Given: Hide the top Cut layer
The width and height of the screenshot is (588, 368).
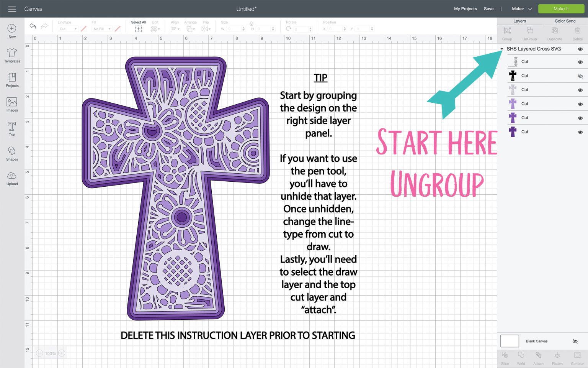Looking at the screenshot, I should pyautogui.click(x=580, y=61).
